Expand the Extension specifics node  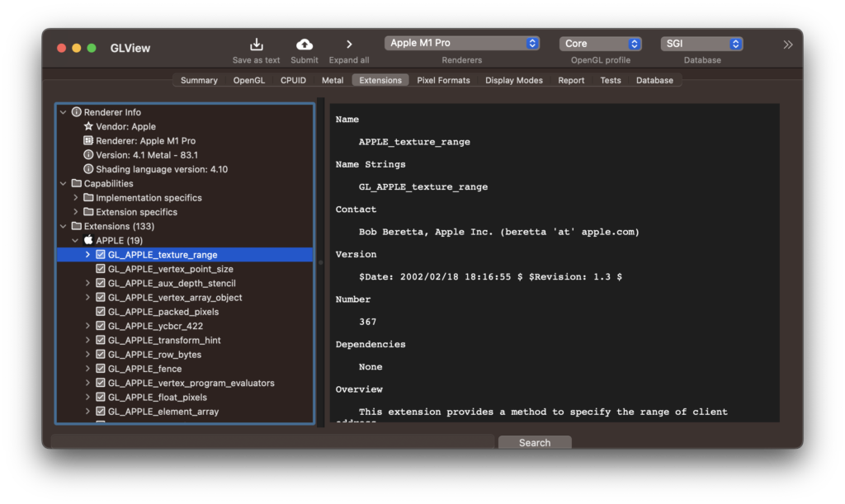pos(75,212)
